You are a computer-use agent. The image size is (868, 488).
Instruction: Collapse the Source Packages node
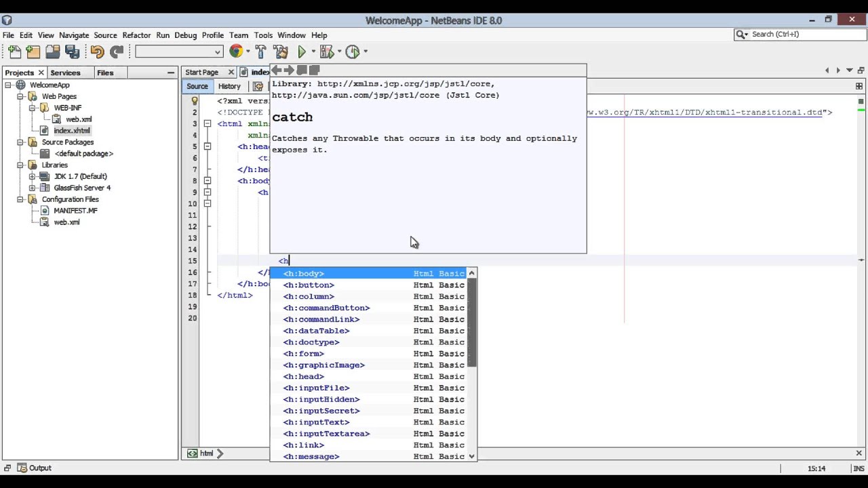point(20,142)
